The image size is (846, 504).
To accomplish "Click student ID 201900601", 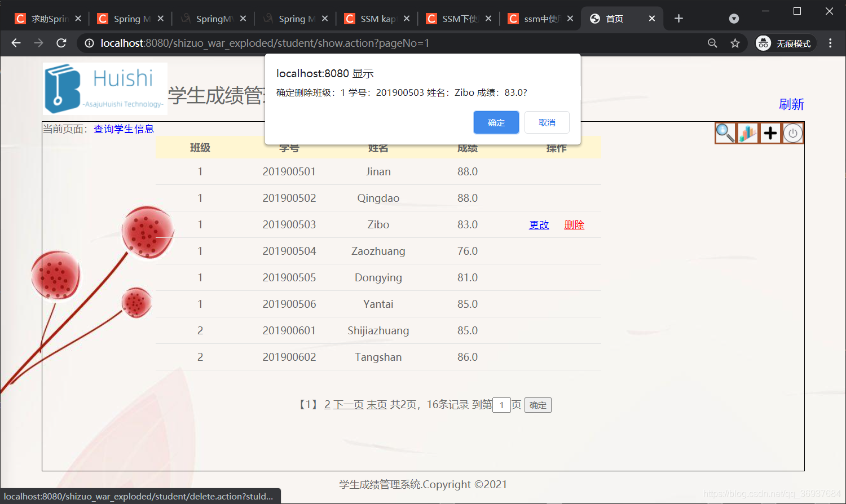I will [289, 331].
